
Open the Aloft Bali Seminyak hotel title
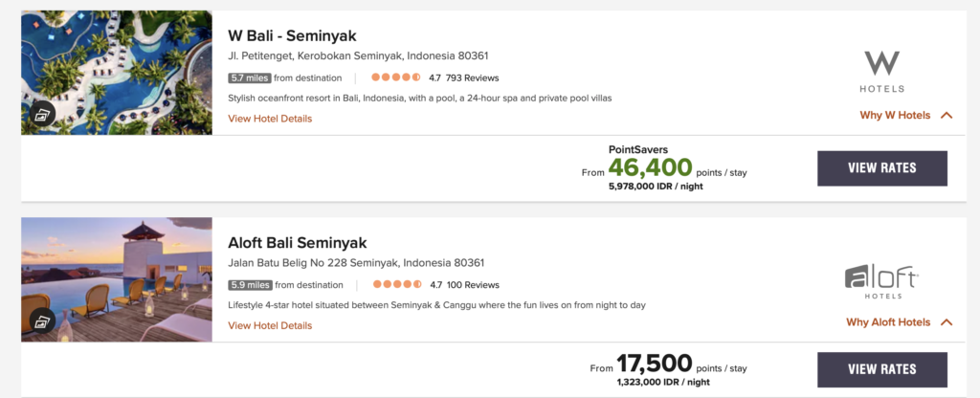297,243
